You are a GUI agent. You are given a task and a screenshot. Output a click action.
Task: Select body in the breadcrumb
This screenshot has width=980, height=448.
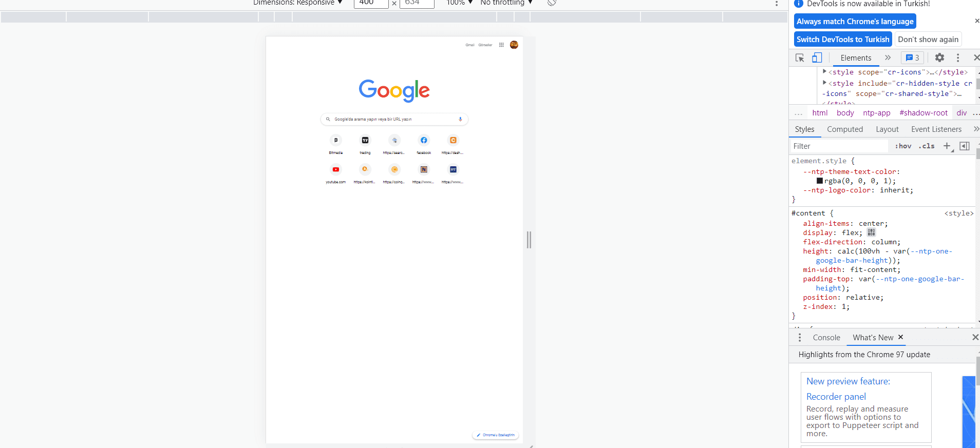845,113
